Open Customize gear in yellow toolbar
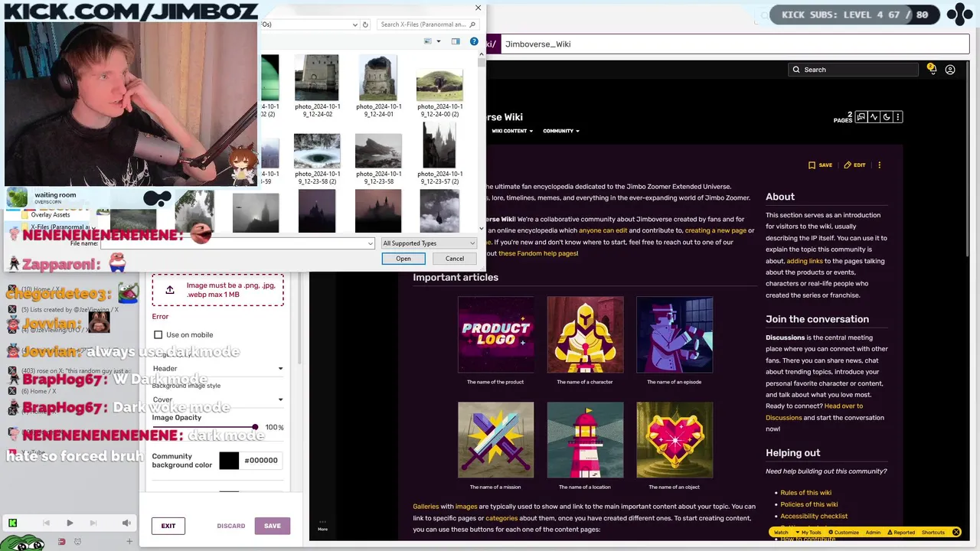This screenshot has width=980, height=551. (842, 532)
